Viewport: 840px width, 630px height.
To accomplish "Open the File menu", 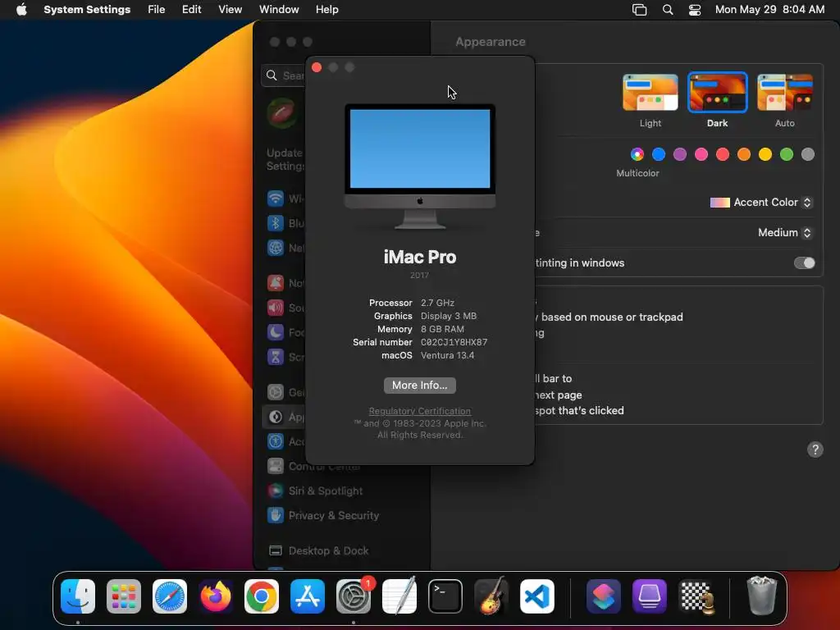I will (157, 10).
